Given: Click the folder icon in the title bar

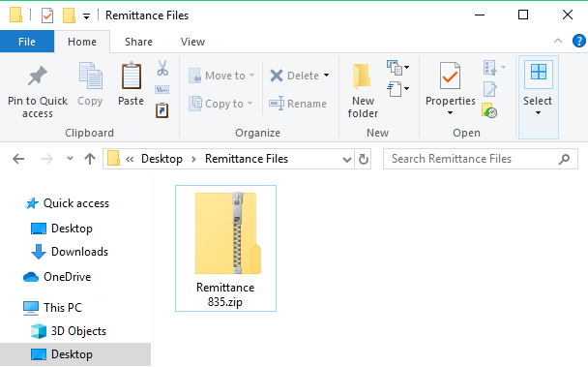Looking at the screenshot, I should point(16,15).
